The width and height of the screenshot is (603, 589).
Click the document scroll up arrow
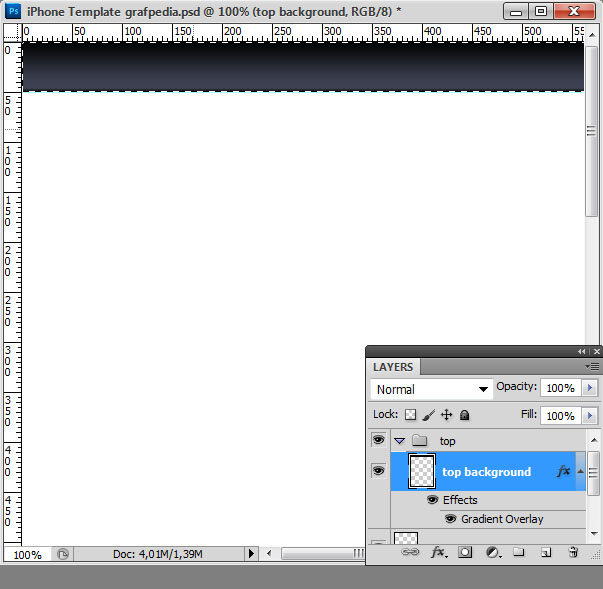point(591,35)
